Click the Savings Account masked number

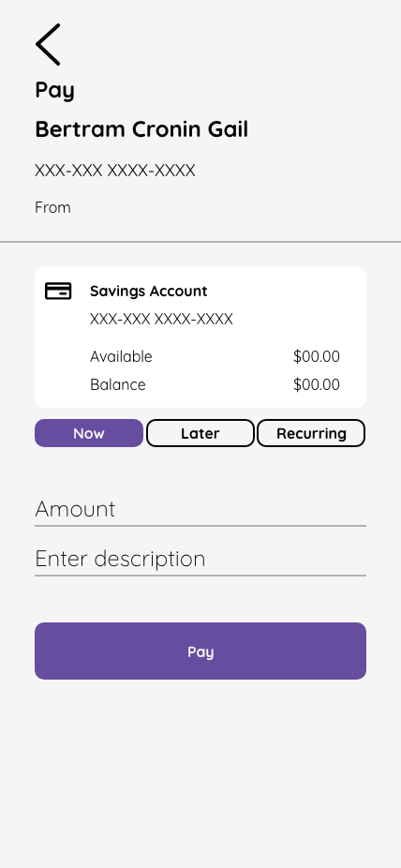(161, 320)
